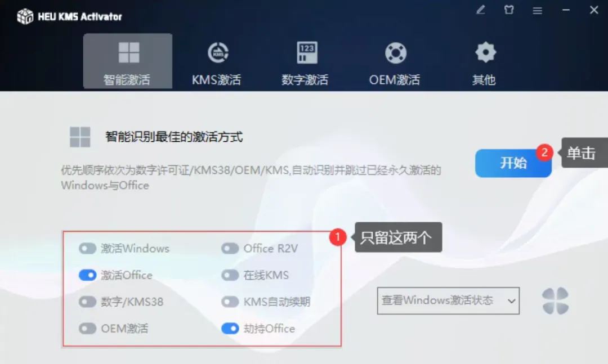The image size is (608, 364).
Task: Minimize the activator window
Action: coord(566,10)
